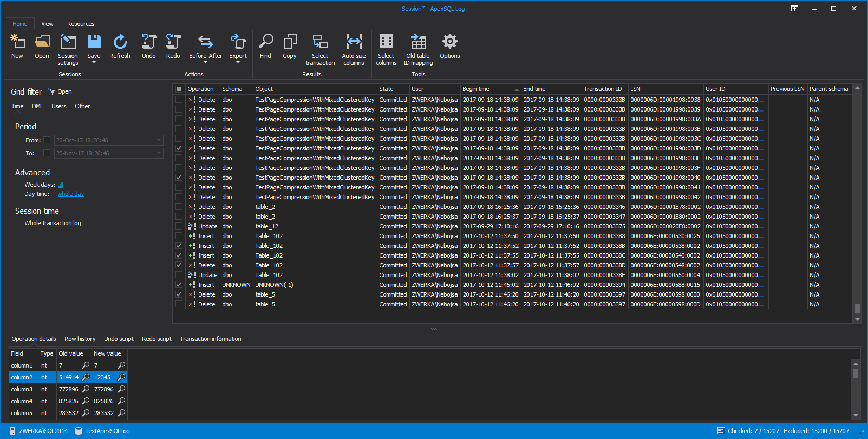The width and height of the screenshot is (868, 439).
Task: Open the Transaction information tab
Action: coord(211,339)
